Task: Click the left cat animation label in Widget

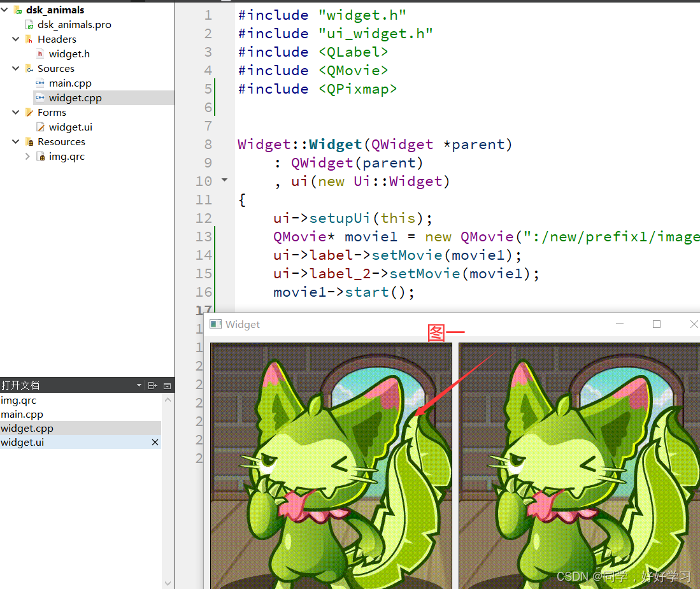Action: pos(331,466)
